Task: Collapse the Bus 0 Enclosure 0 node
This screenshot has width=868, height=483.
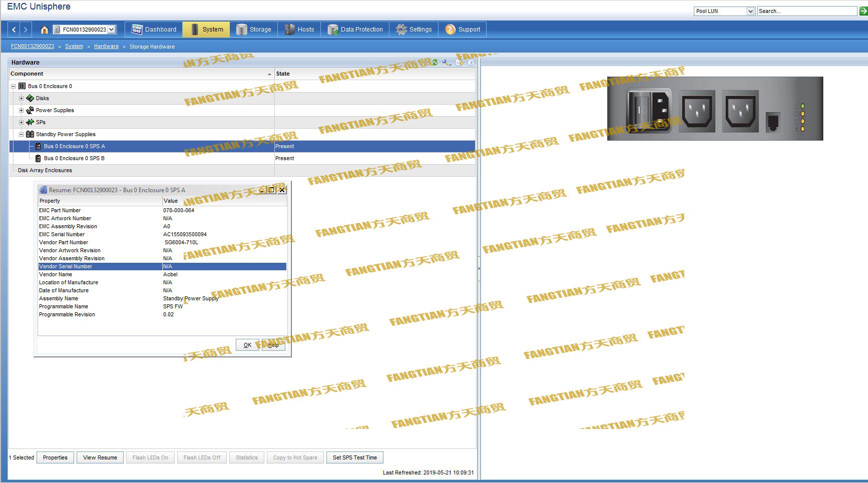Action: tap(14, 86)
